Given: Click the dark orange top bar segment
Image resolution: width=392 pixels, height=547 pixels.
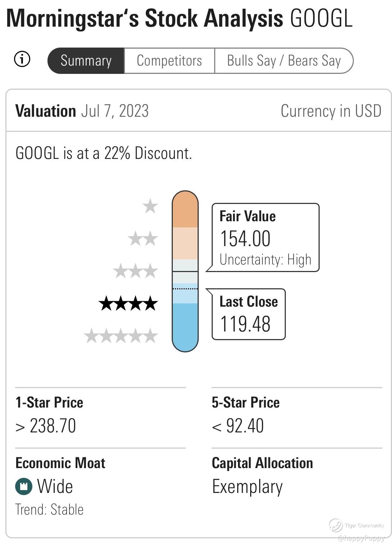Looking at the screenshot, I should click(185, 211).
